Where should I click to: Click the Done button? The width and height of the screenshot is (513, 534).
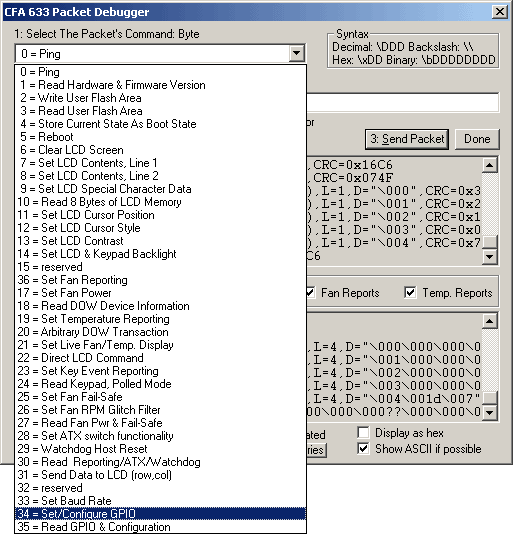click(477, 139)
